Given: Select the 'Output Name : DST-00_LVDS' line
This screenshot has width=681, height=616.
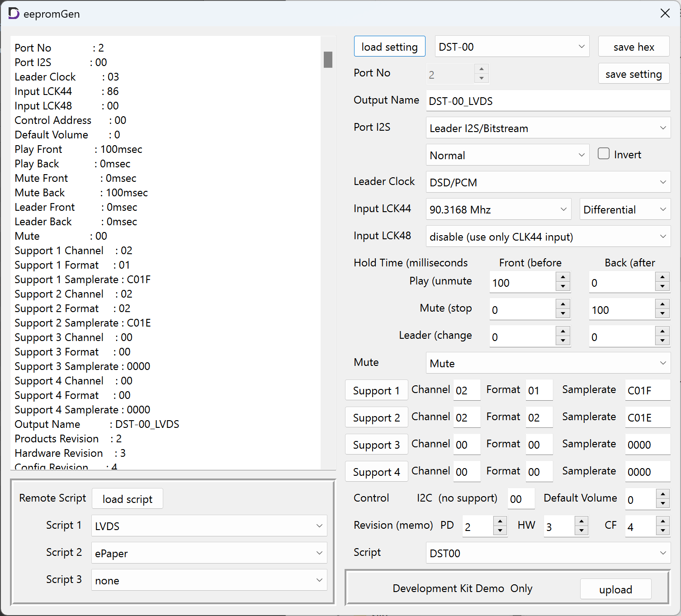Looking at the screenshot, I should 97,424.
